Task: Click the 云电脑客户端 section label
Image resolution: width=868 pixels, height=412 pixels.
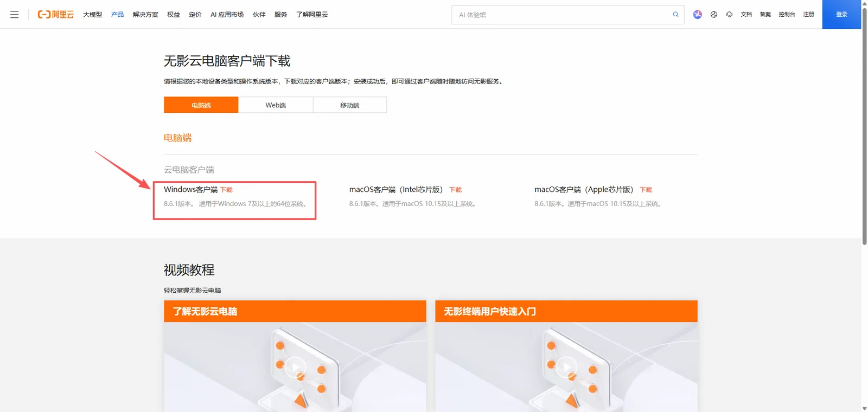Action: pyautogui.click(x=189, y=170)
